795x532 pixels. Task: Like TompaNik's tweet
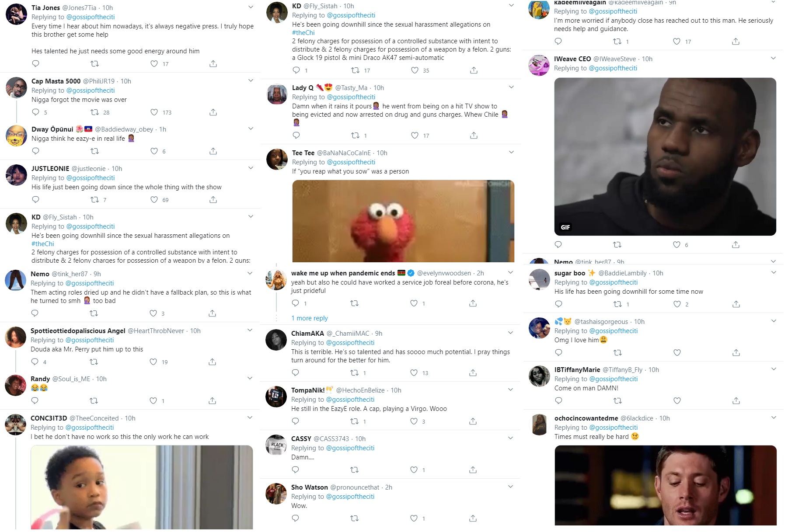(x=414, y=421)
